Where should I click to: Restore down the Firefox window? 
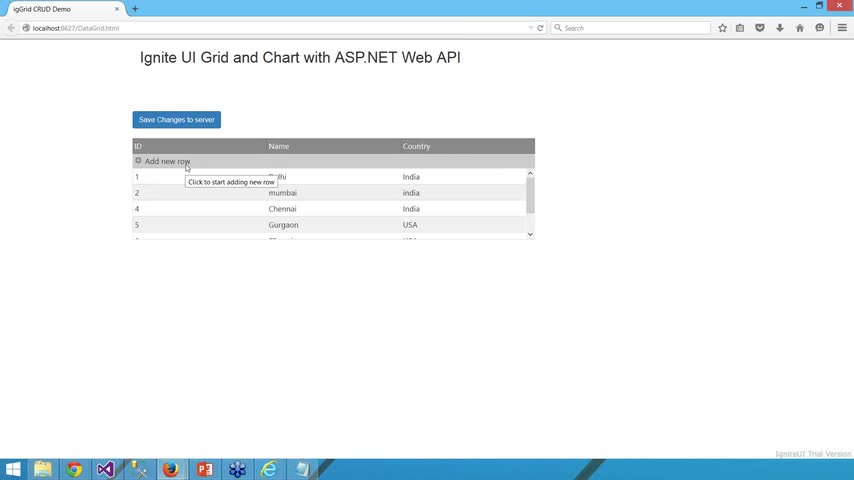pyautogui.click(x=819, y=5)
